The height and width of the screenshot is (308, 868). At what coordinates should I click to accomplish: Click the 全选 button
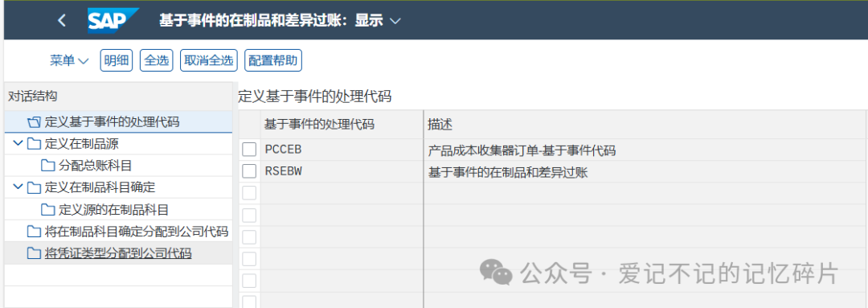click(x=157, y=60)
